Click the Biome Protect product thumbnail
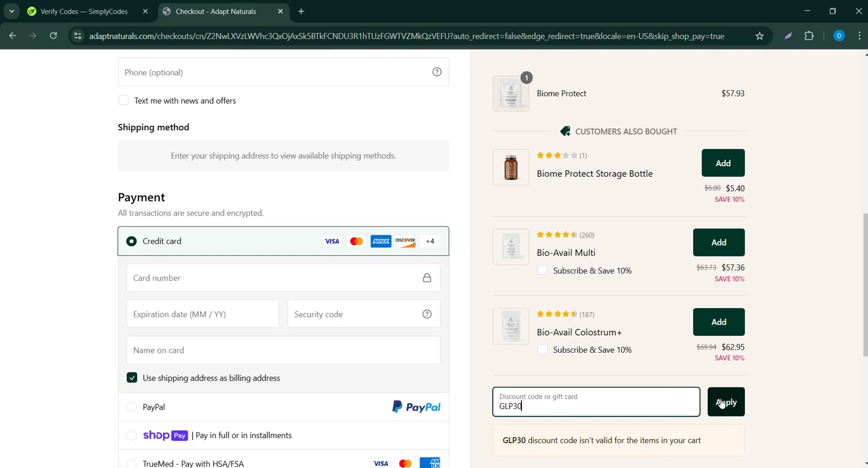Viewport: 868px width, 468px height. tap(511, 93)
